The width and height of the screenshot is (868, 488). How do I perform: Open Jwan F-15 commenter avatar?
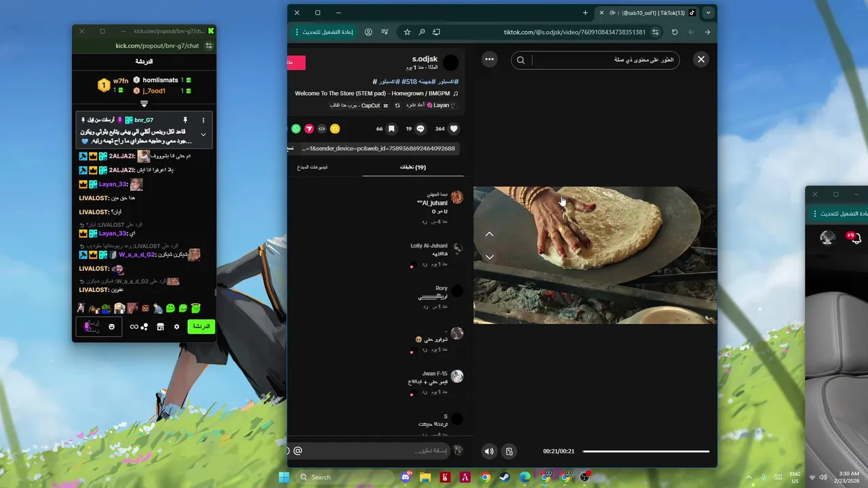click(457, 376)
